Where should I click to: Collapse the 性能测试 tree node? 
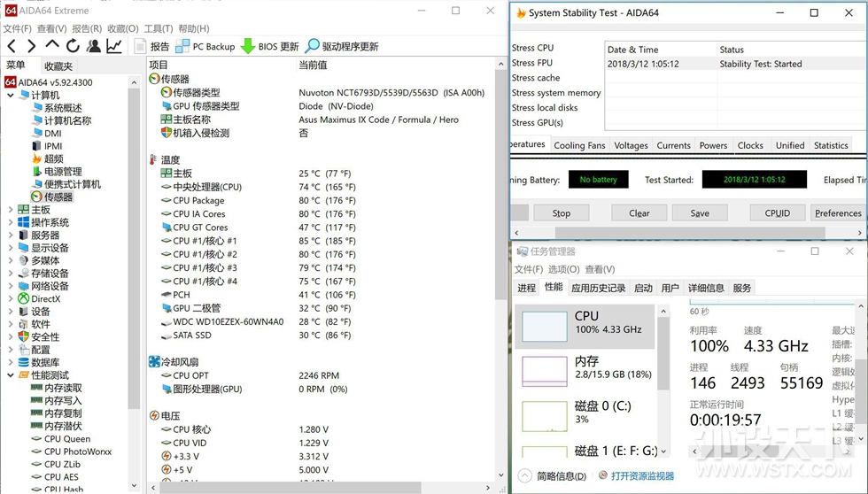(11, 375)
